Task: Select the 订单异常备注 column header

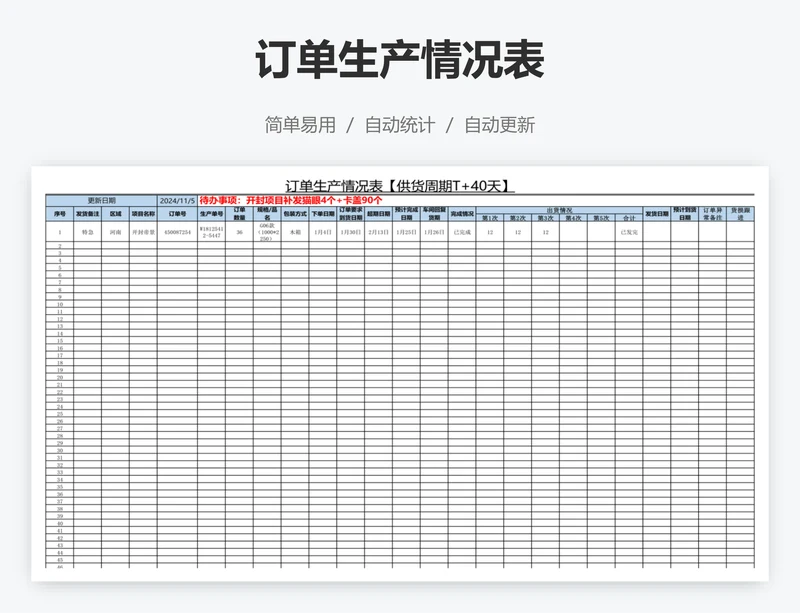Action: 712,214
